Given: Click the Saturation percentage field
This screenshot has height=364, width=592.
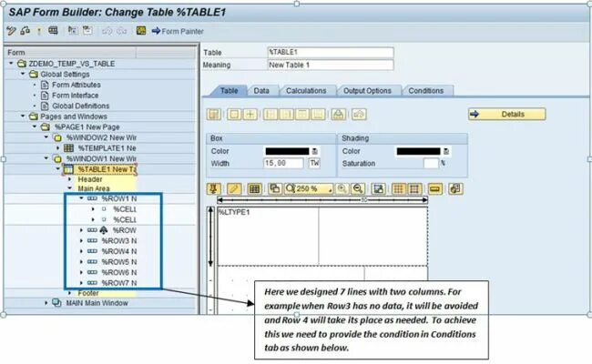Looking at the screenshot, I should (x=431, y=163).
